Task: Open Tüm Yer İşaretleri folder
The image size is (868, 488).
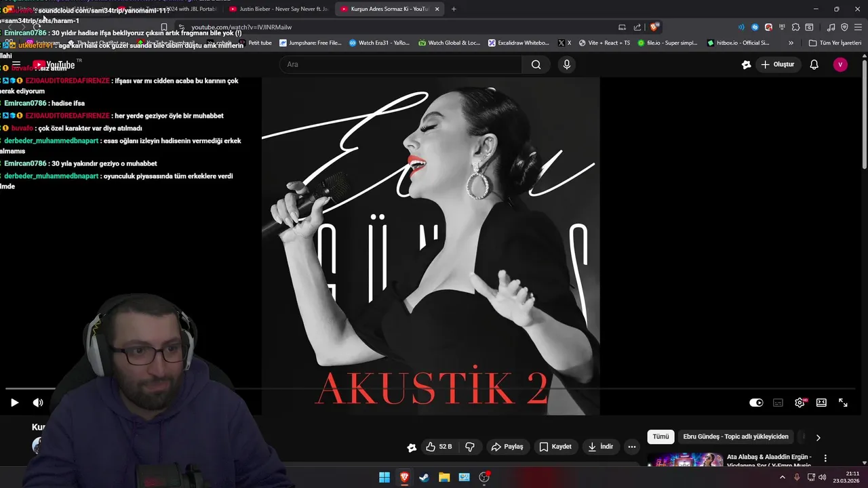Action: pos(835,43)
